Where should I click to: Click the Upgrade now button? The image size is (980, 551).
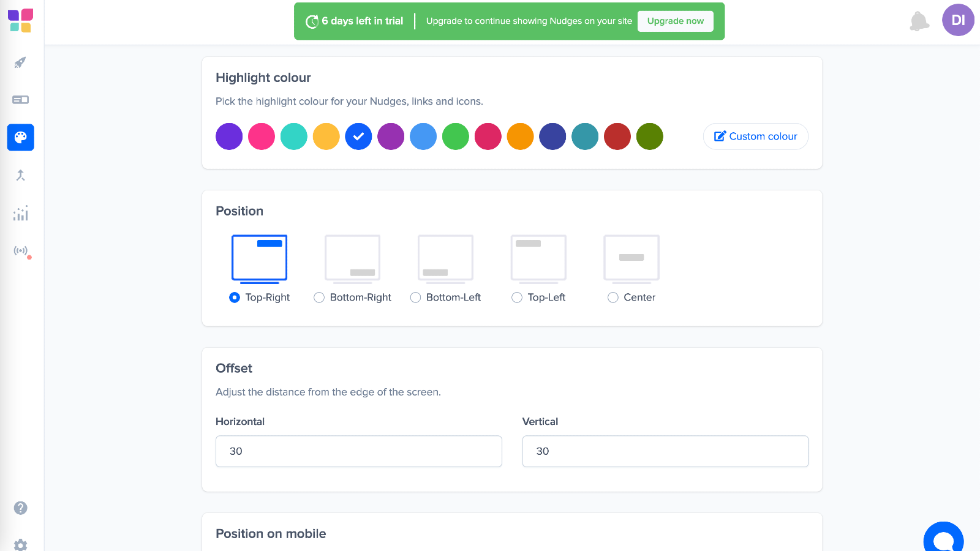pos(675,20)
